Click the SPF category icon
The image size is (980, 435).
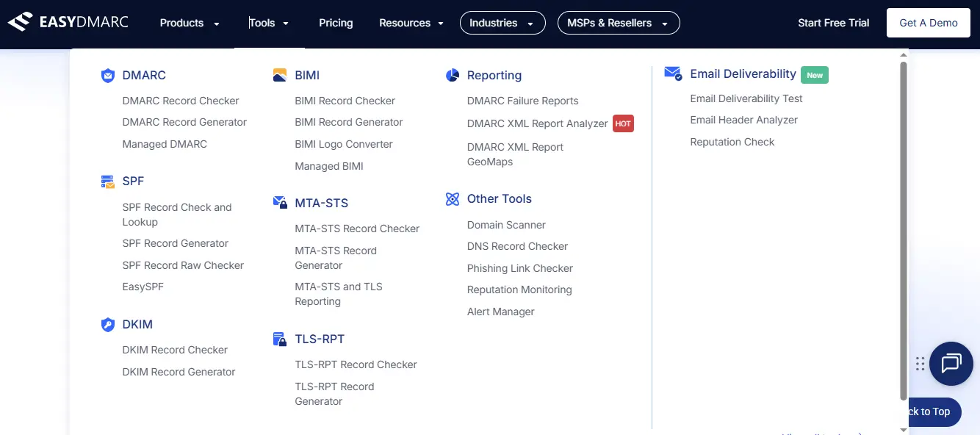(x=108, y=181)
